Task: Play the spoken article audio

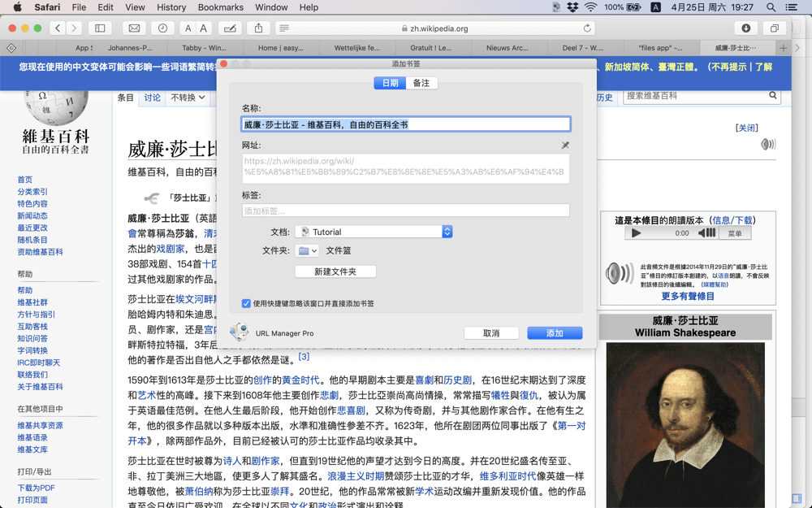Action: (x=636, y=233)
